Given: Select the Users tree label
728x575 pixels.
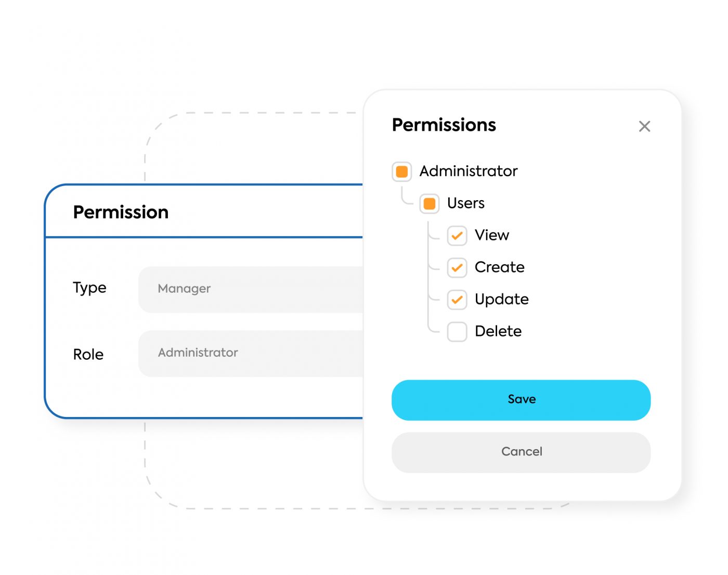Looking at the screenshot, I should coord(466,203).
